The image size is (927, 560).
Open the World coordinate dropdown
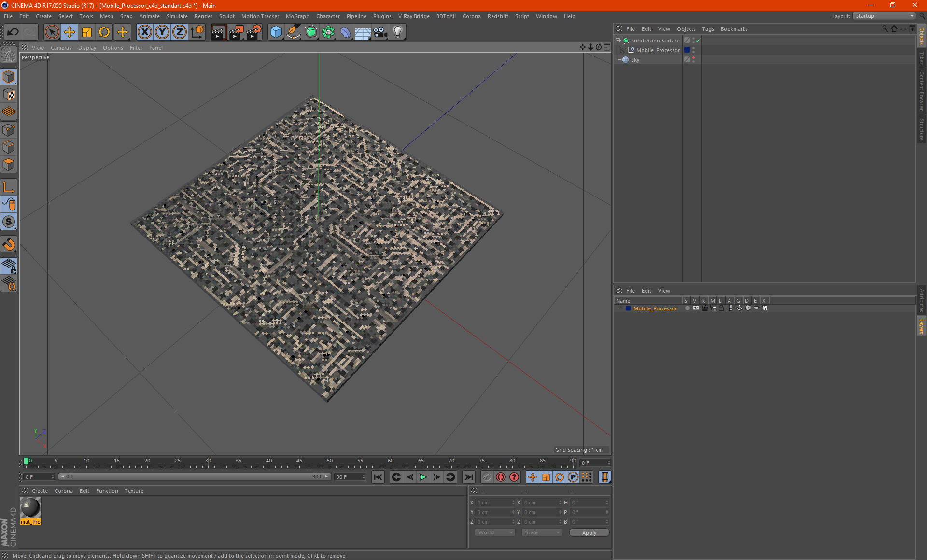point(495,532)
